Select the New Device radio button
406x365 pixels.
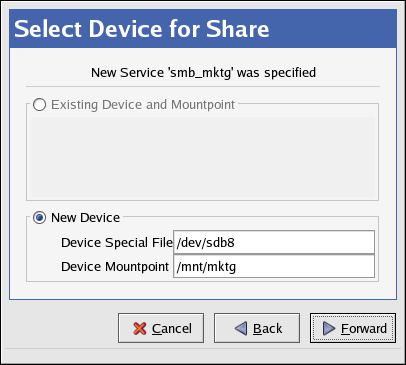click(39, 218)
